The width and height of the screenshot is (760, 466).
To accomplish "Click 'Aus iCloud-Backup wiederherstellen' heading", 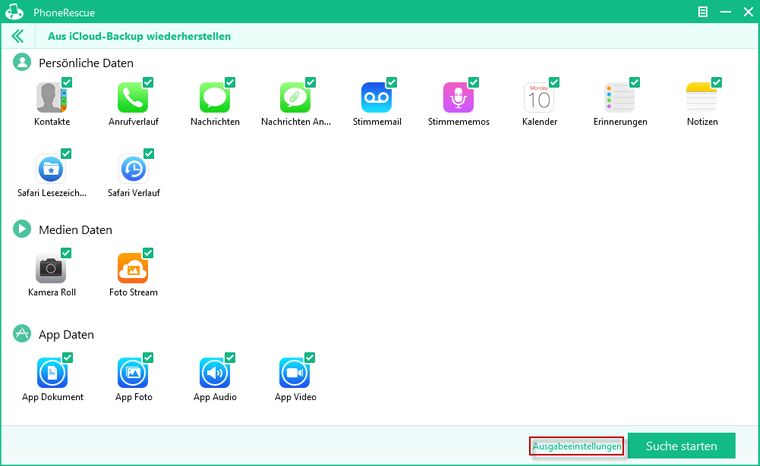I will pos(139,36).
